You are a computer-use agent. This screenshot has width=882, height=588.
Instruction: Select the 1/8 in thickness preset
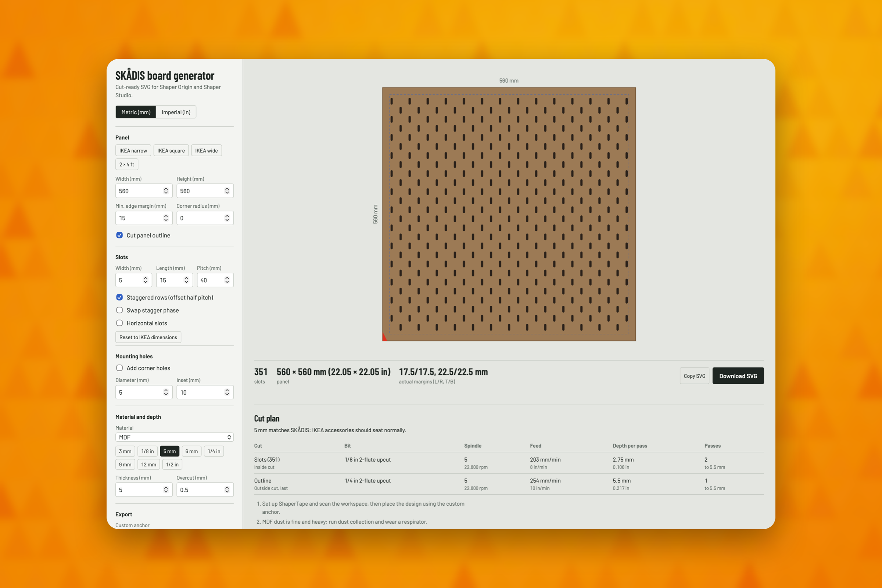tap(147, 451)
